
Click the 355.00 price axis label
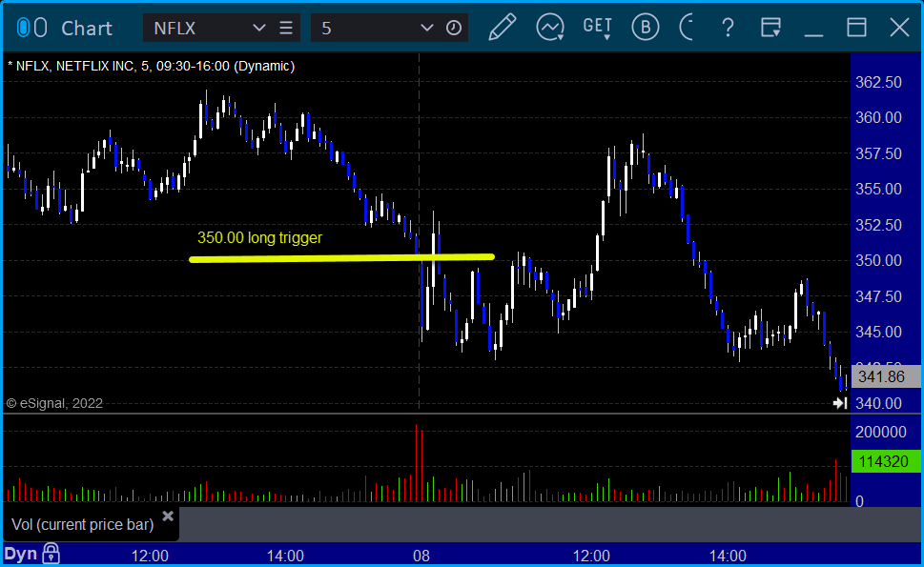878,189
